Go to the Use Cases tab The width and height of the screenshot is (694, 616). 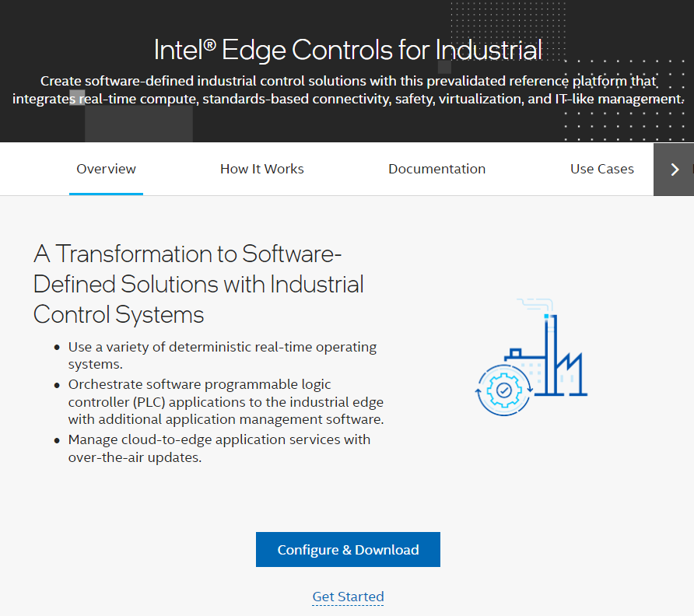pos(602,169)
